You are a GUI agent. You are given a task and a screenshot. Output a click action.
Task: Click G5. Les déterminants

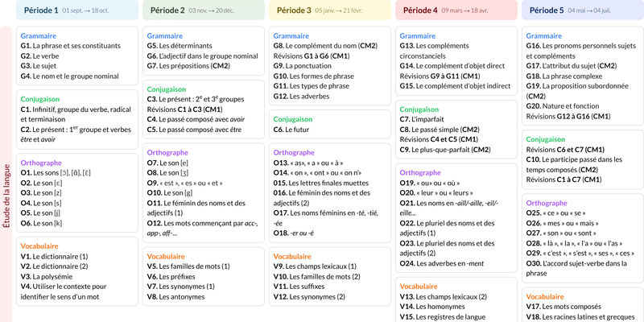pyautogui.click(x=180, y=46)
